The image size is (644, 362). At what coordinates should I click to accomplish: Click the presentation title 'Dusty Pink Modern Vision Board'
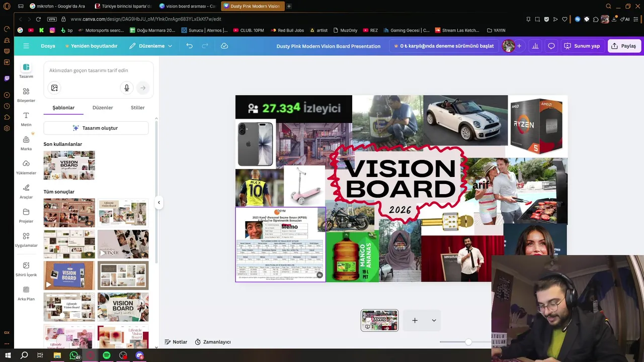click(x=328, y=46)
